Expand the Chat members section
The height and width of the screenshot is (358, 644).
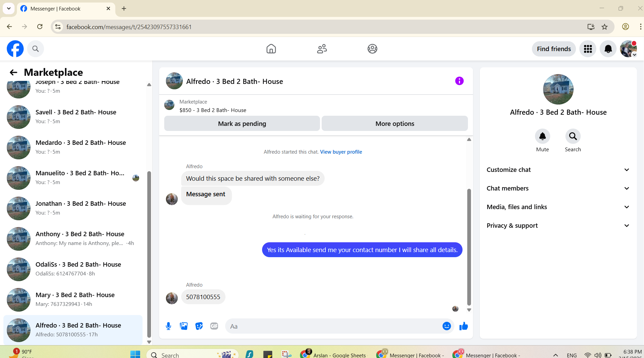coord(558,188)
